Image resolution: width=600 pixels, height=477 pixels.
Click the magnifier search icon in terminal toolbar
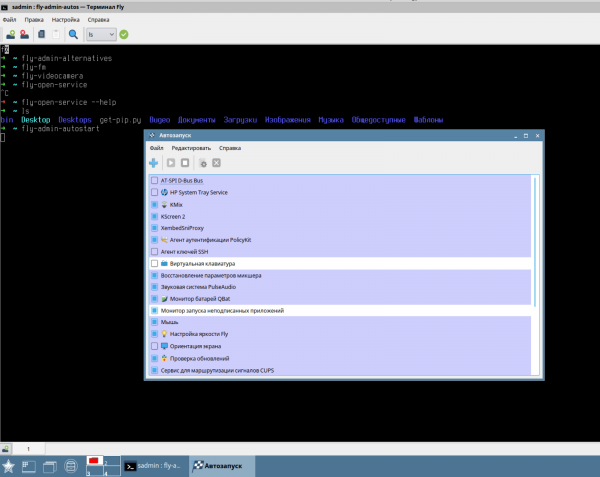click(x=73, y=34)
